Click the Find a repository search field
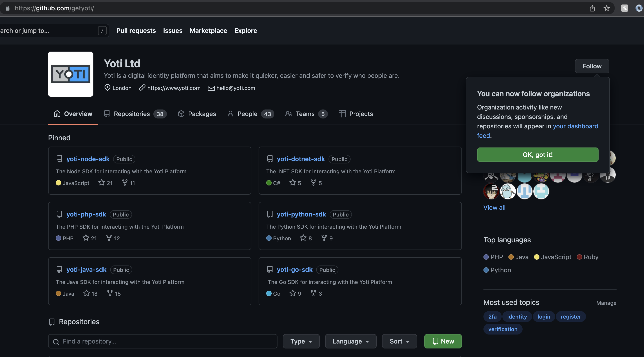 (163, 341)
